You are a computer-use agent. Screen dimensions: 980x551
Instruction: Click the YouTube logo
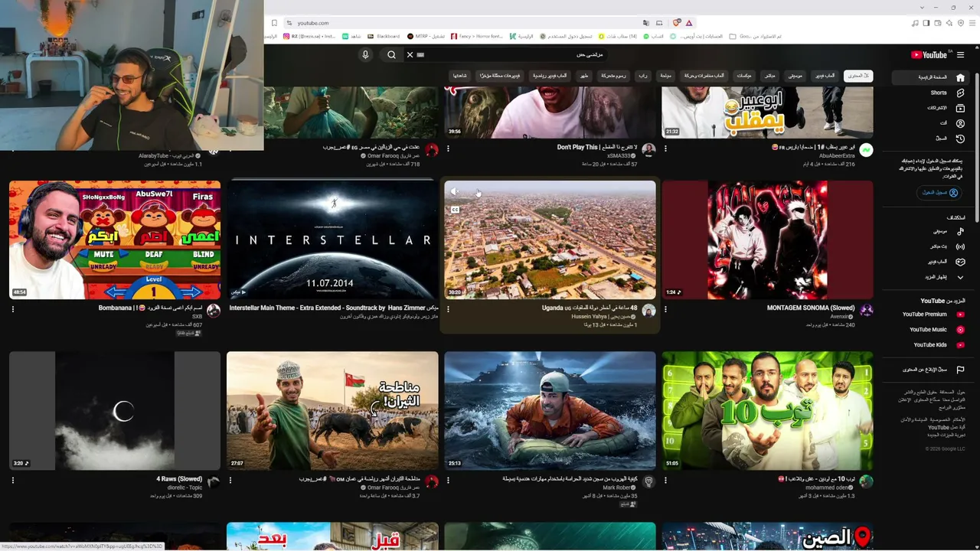(929, 55)
